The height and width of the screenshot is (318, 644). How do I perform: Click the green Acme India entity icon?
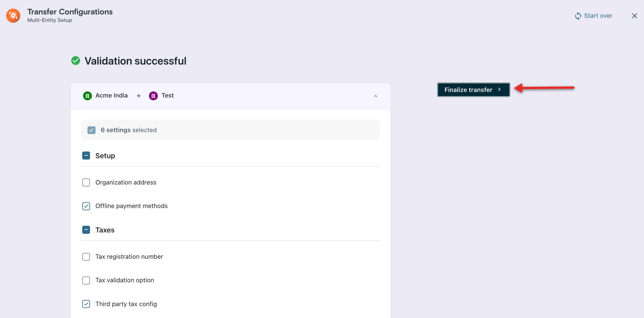click(87, 96)
